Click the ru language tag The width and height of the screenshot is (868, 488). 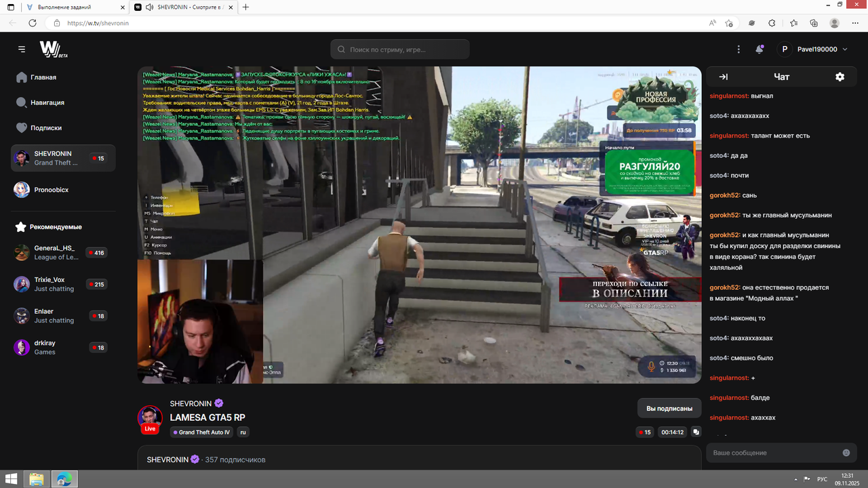click(243, 432)
